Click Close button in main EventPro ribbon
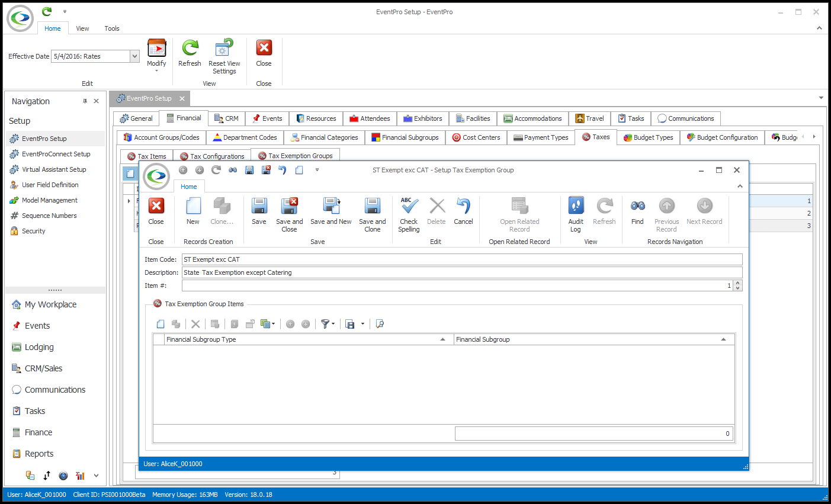 [264, 53]
